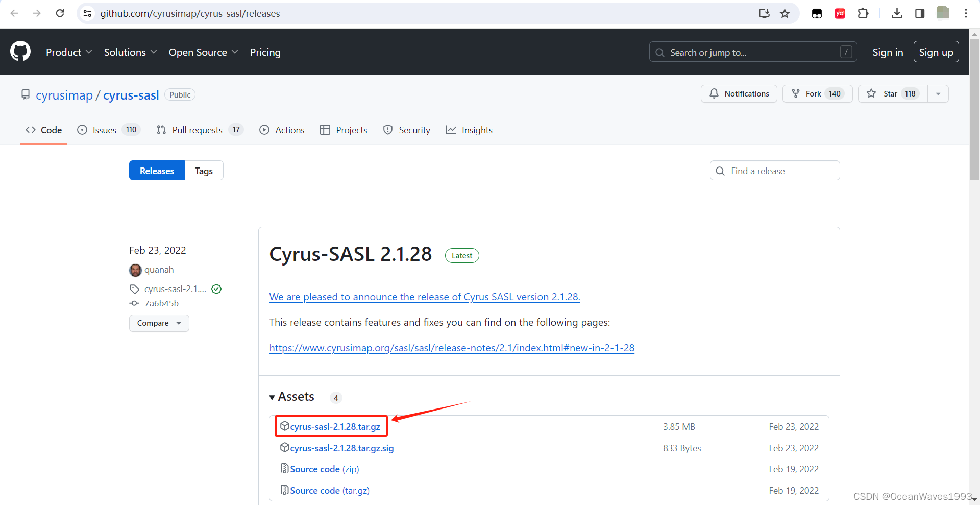980x505 pixels.
Task: Open the Chrome three-dot menu
Action: [x=966, y=13]
